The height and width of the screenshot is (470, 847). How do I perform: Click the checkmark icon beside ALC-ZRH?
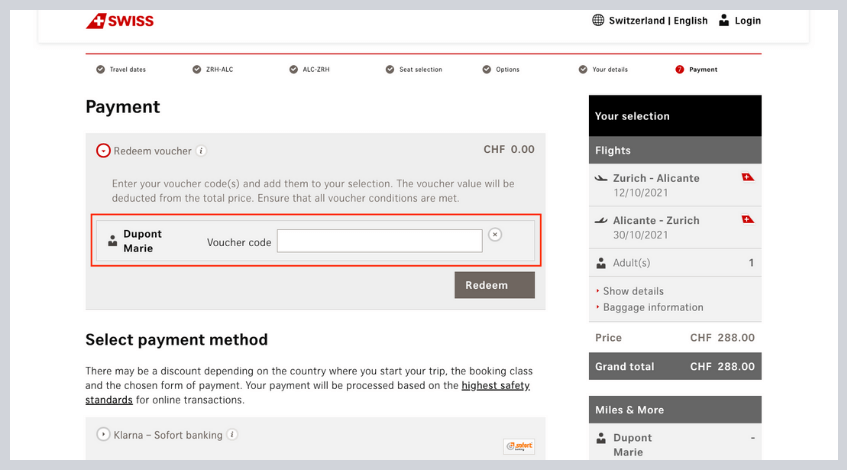pyautogui.click(x=293, y=69)
